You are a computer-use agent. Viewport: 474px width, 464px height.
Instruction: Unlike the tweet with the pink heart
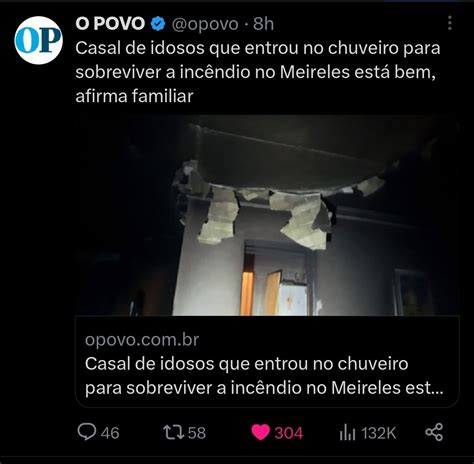pos(260,432)
